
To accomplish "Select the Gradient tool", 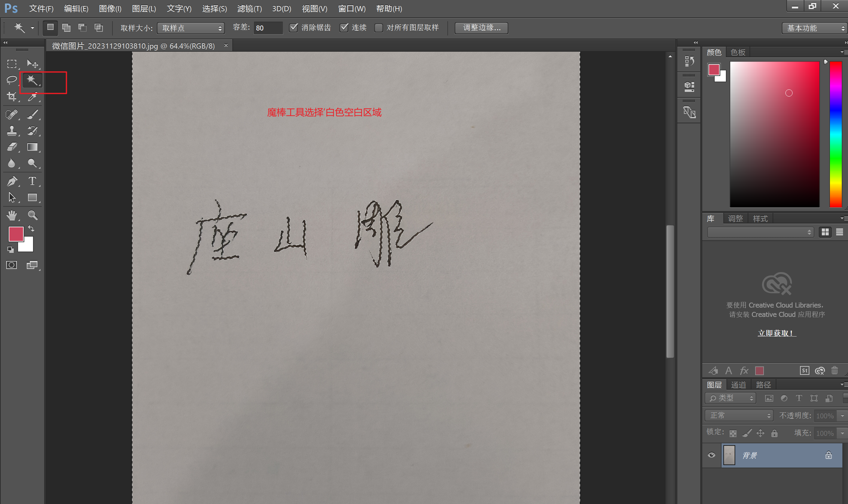I will pyautogui.click(x=32, y=147).
